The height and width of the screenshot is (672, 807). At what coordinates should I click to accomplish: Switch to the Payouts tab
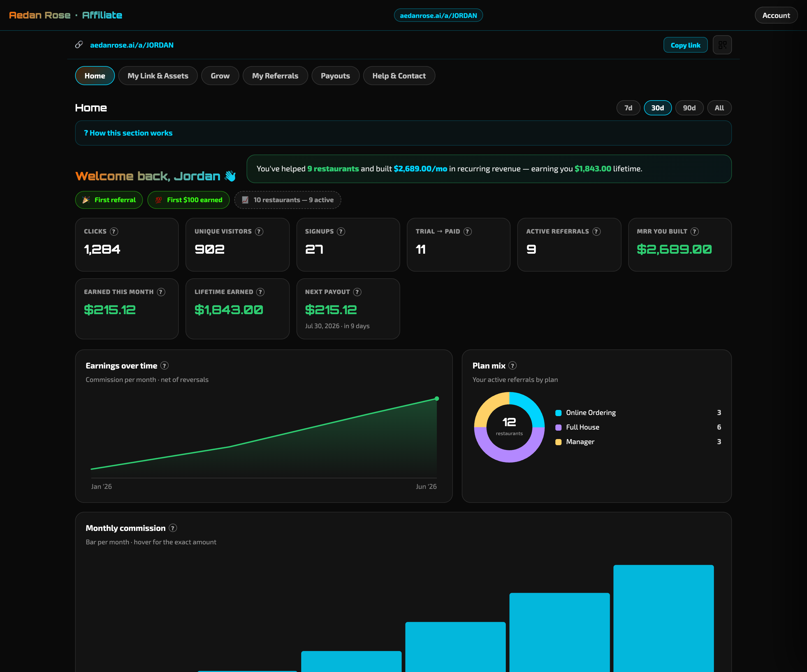[x=335, y=76]
